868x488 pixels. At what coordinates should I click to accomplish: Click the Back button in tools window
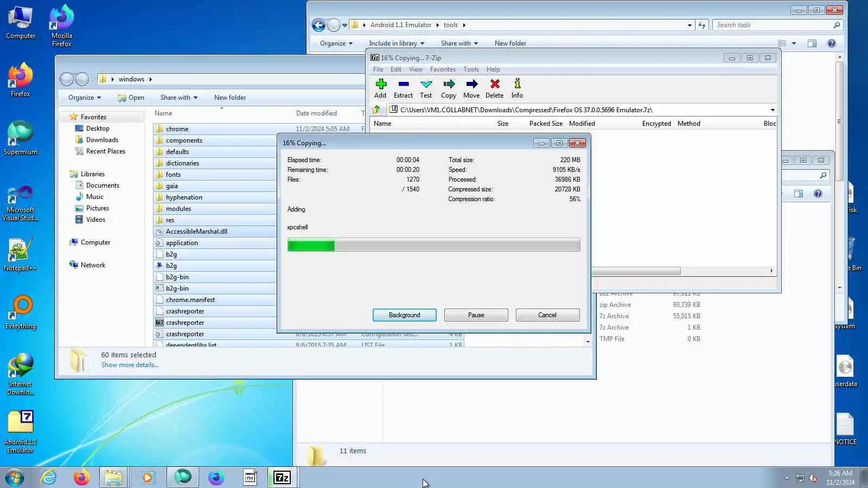tap(318, 25)
